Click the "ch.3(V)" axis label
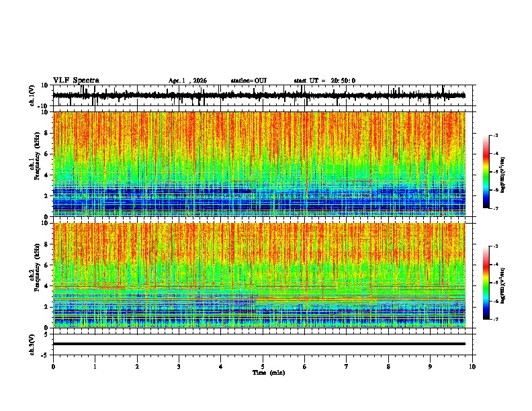 [x=32, y=345]
